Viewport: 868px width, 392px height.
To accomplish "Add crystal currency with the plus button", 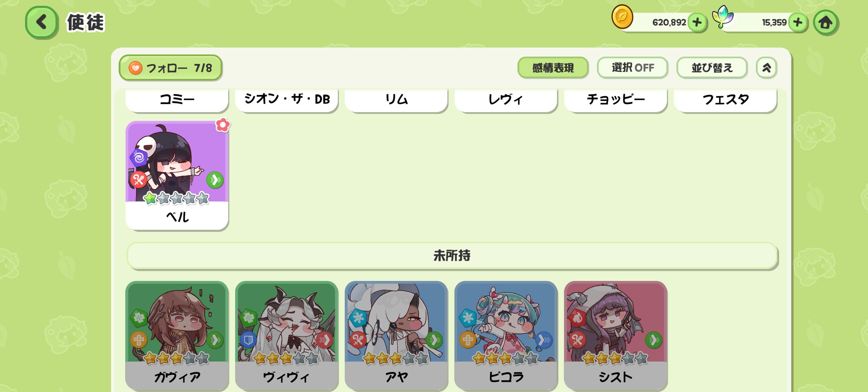I will tap(797, 23).
